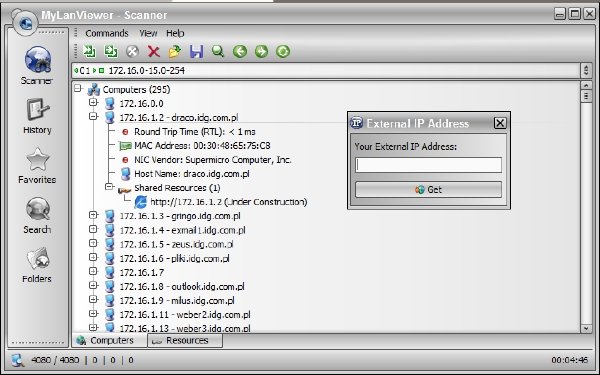Expand the 172.16.0.0 node

click(93, 102)
